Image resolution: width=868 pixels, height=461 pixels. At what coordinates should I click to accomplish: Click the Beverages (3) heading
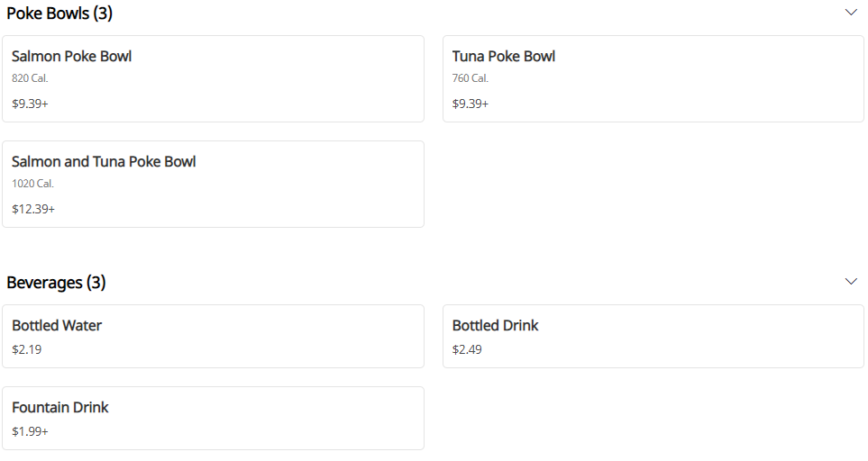56,283
